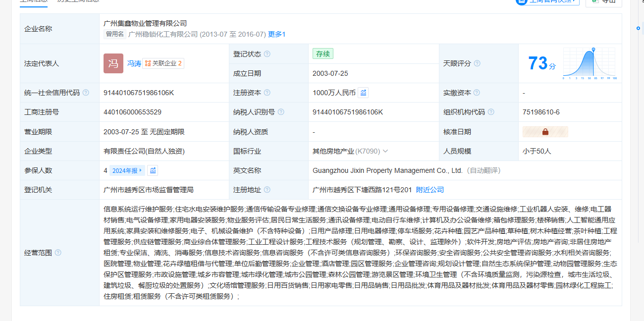
Task: Click the 附近公司 nearby companies link
Action: pos(429,190)
